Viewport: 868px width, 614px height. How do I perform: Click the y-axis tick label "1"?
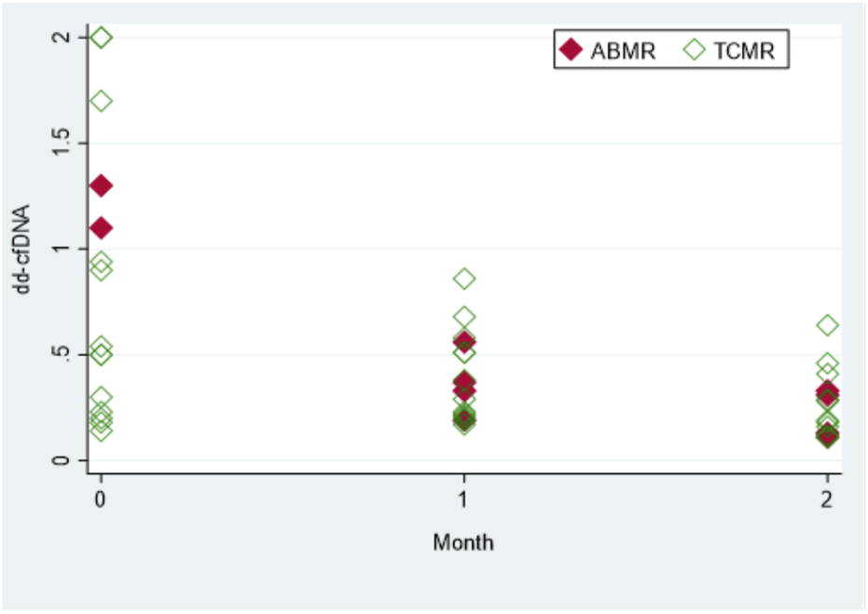(x=60, y=249)
